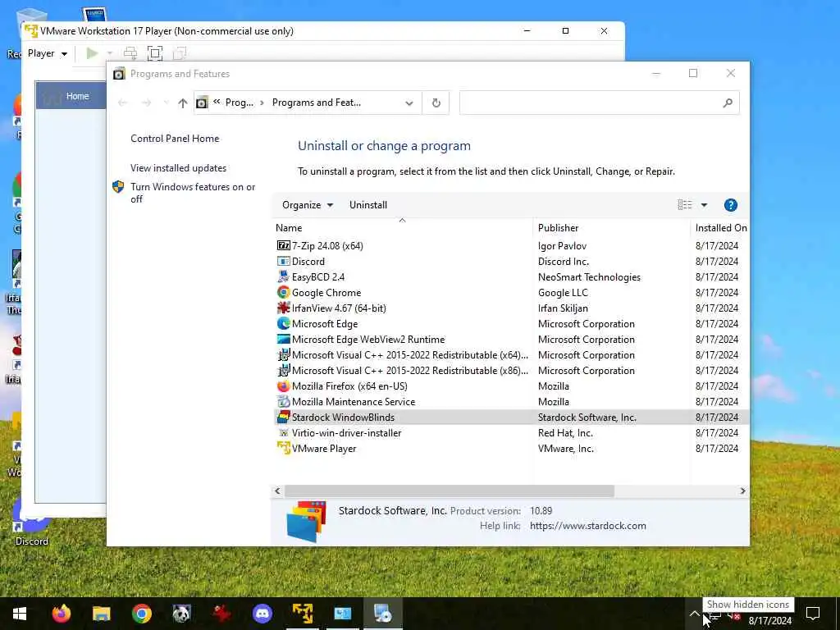Open Firefox from the taskbar
Image resolution: width=840 pixels, height=630 pixels.
61,614
